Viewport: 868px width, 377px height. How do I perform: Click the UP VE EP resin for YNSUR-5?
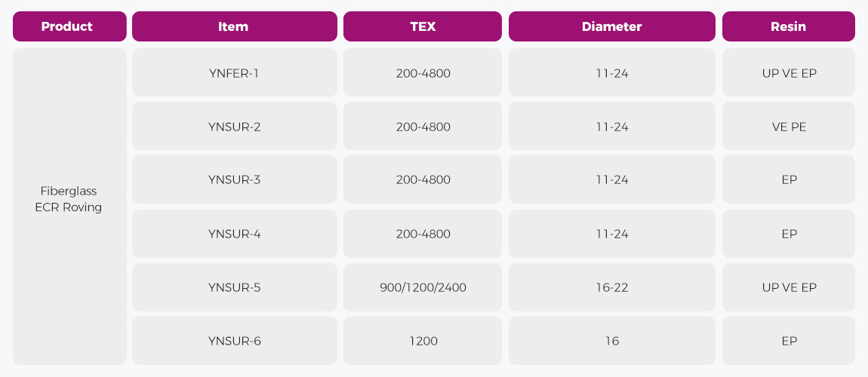[788, 287]
